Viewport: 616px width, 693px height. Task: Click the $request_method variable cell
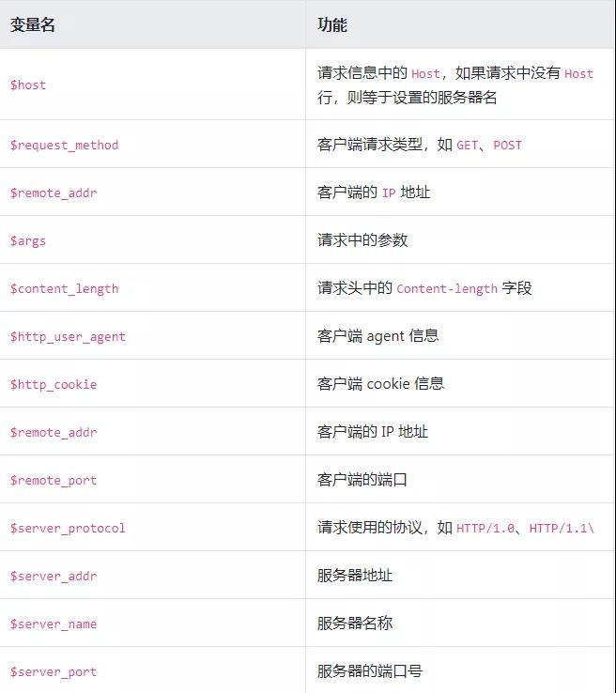64,145
